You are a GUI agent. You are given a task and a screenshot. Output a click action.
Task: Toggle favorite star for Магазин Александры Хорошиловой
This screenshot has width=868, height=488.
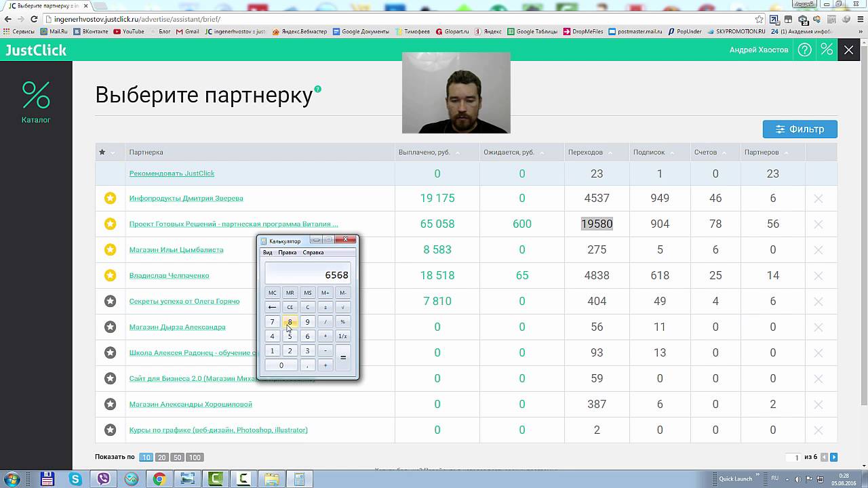click(110, 405)
